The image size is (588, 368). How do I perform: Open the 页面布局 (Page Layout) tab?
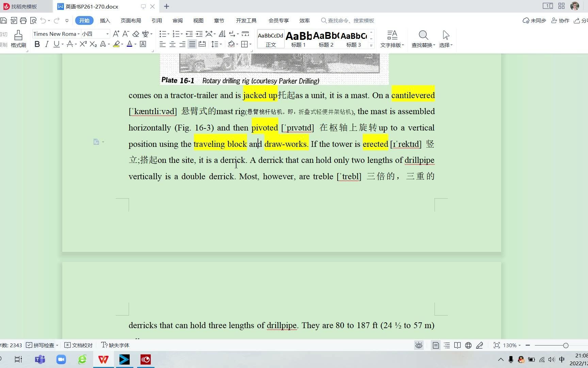point(131,21)
